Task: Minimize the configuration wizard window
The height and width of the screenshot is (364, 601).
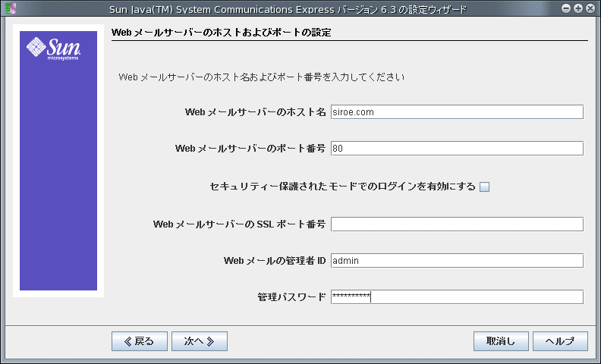Action: [566, 8]
